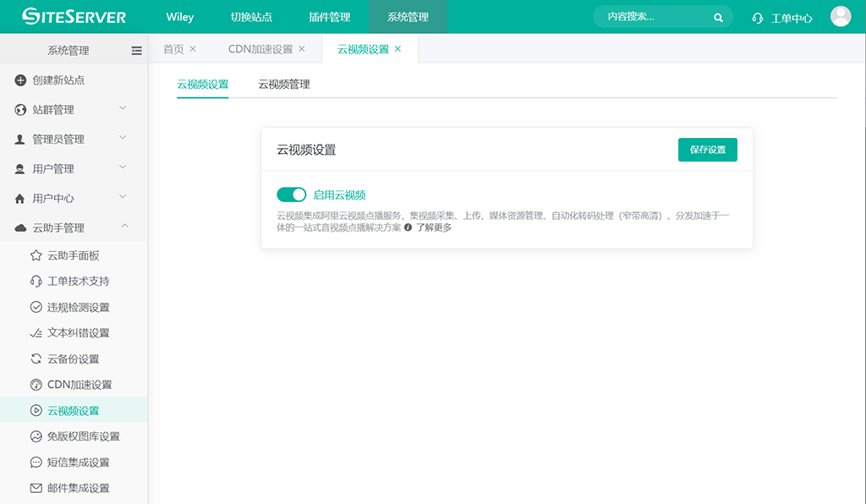The image size is (866, 504).
Task: Disable the 启用云视频 toggle switch
Action: click(x=292, y=194)
